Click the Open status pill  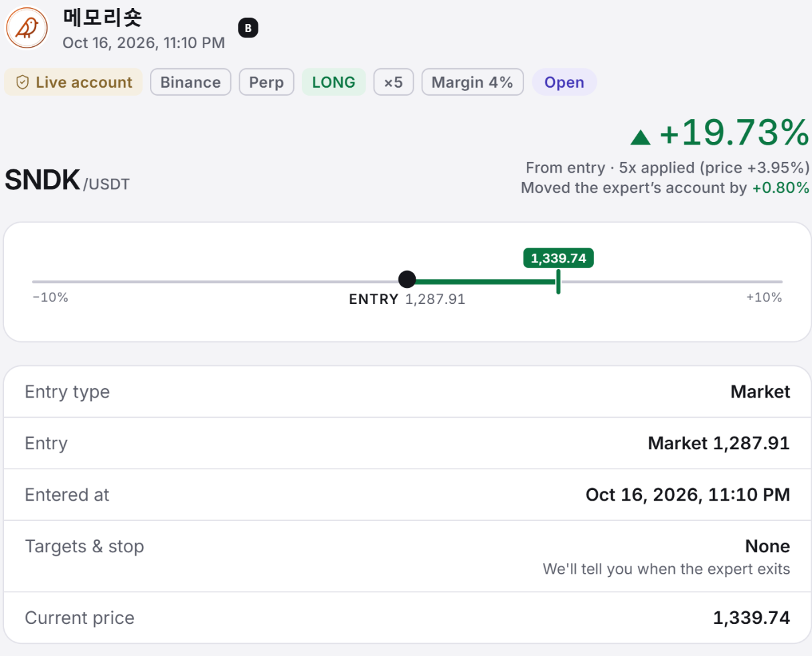point(564,82)
